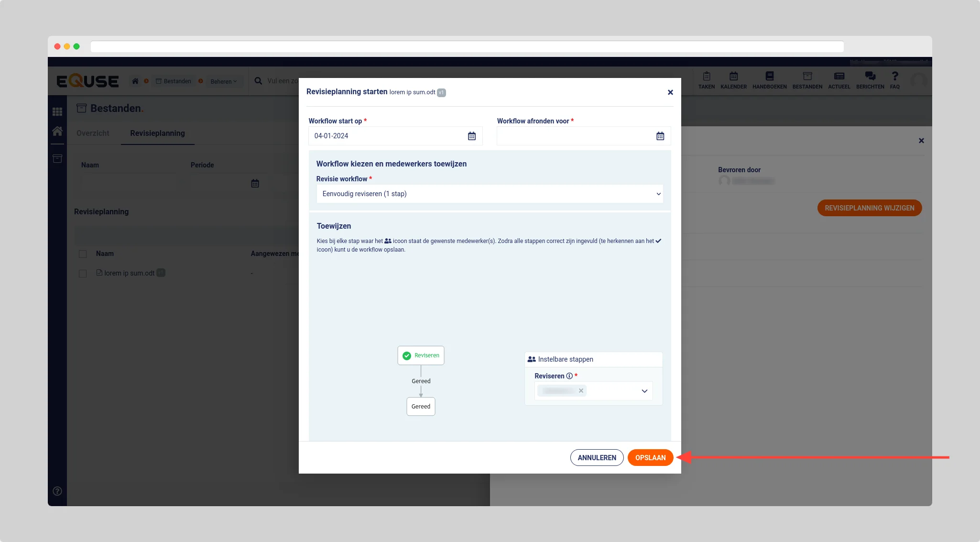
Task: Expand the Beheren breadcrumb menu
Action: [223, 81]
